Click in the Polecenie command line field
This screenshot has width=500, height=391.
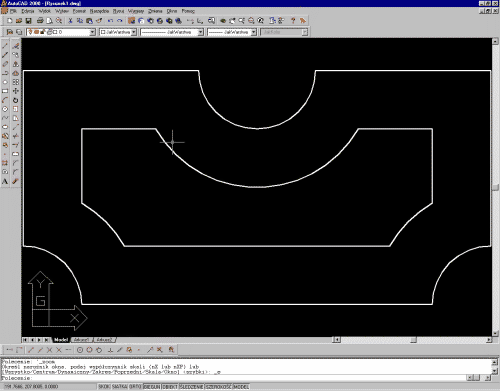point(233,378)
